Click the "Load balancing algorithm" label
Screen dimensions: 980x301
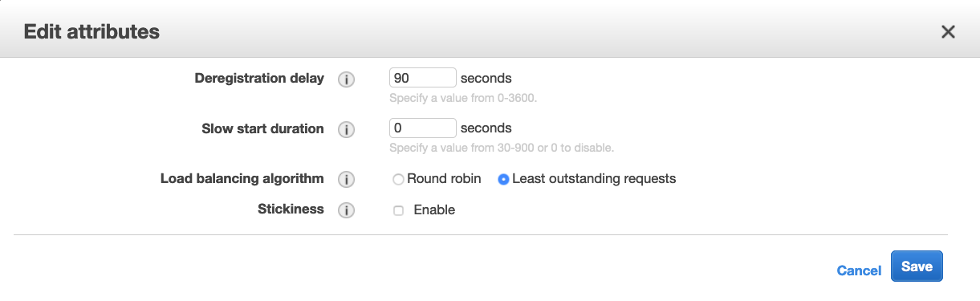pos(242,178)
